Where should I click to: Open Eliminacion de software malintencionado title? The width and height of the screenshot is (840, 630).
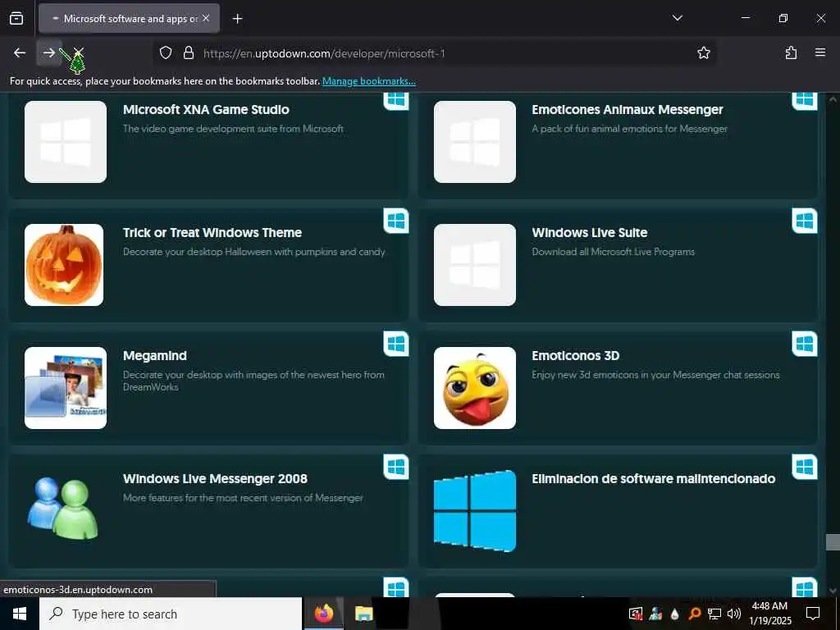653,479
